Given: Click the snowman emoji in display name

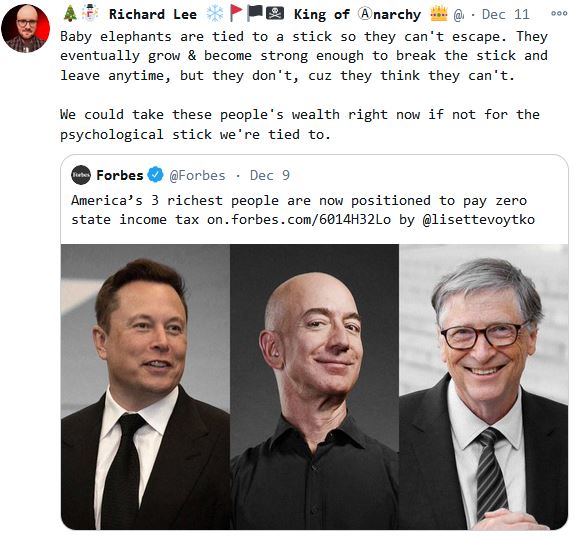Looking at the screenshot, I should pos(90,13).
